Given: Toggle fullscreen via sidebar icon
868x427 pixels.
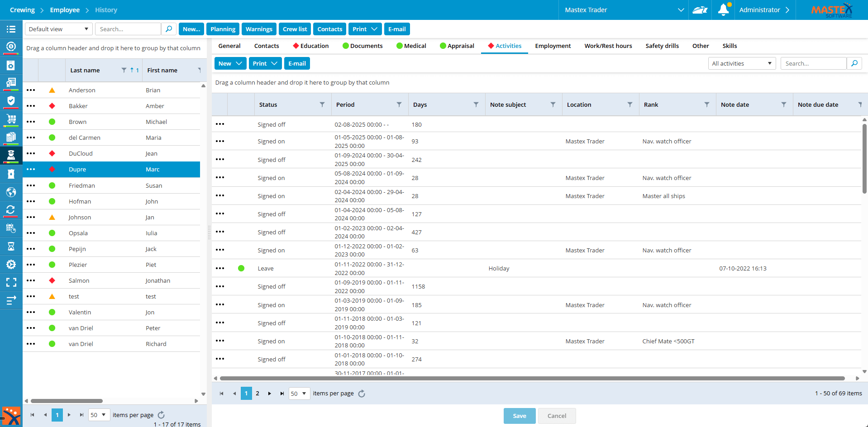Looking at the screenshot, I should (x=11, y=282).
